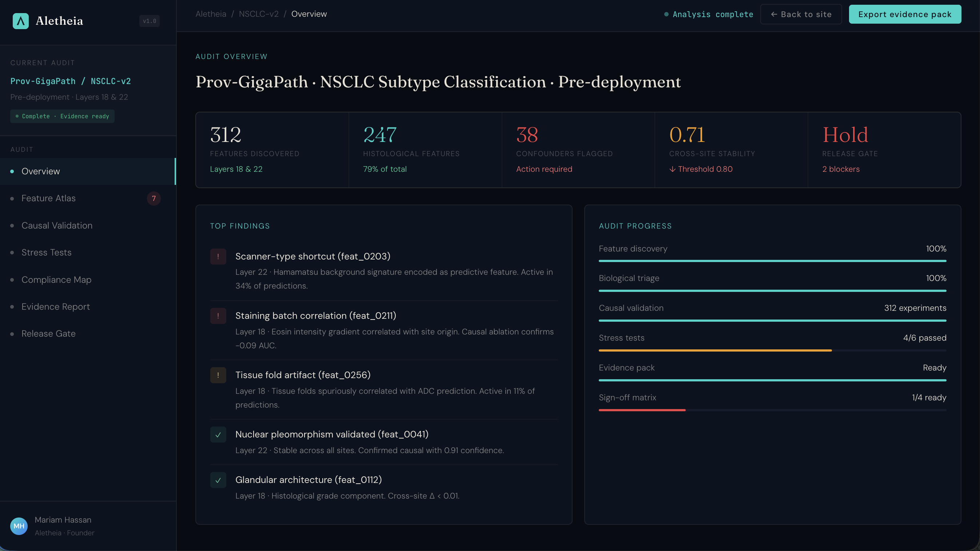Viewport: 980px width, 551px height.
Task: Click the Export evidence pack button
Action: pos(905,14)
